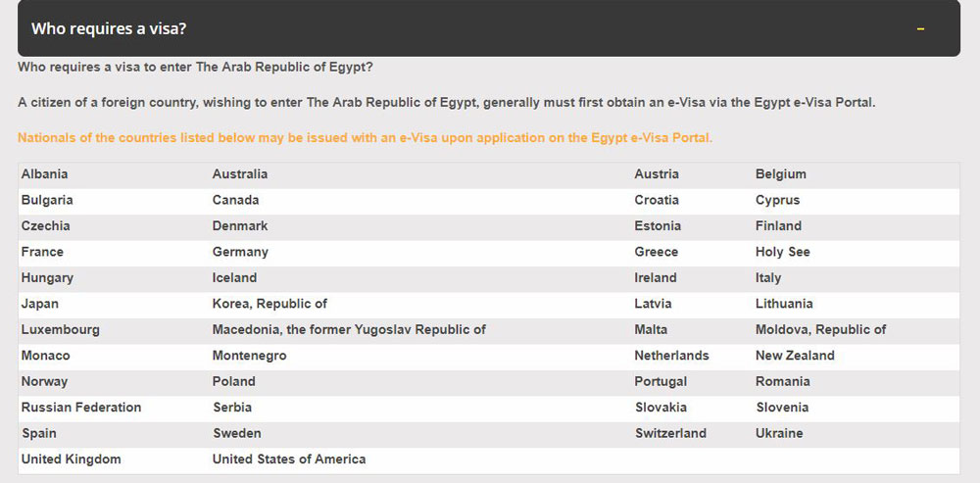Collapse the section using the minus icon
The image size is (980, 483).
(x=920, y=28)
